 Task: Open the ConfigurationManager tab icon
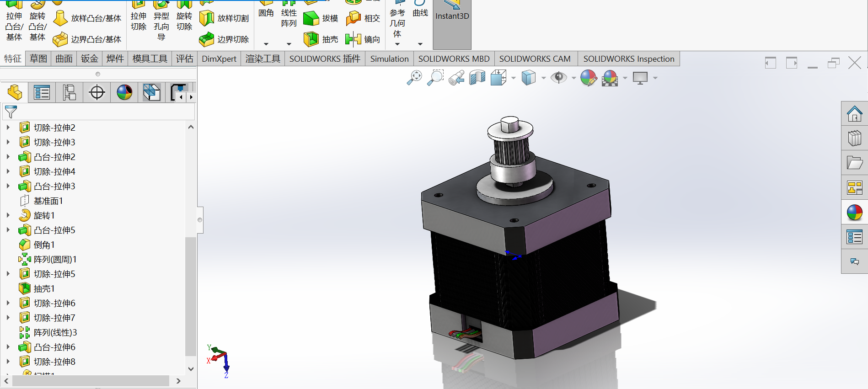[70, 92]
